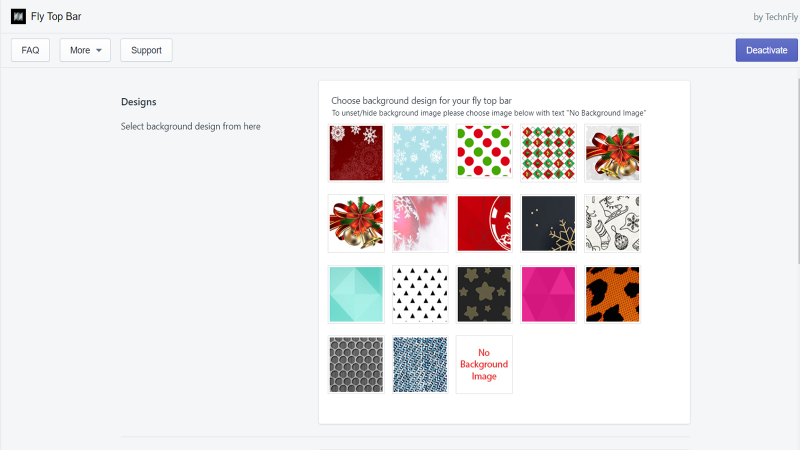Pick the teal geometric triangle background
Viewport: 800px width, 450px height.
pos(356,294)
